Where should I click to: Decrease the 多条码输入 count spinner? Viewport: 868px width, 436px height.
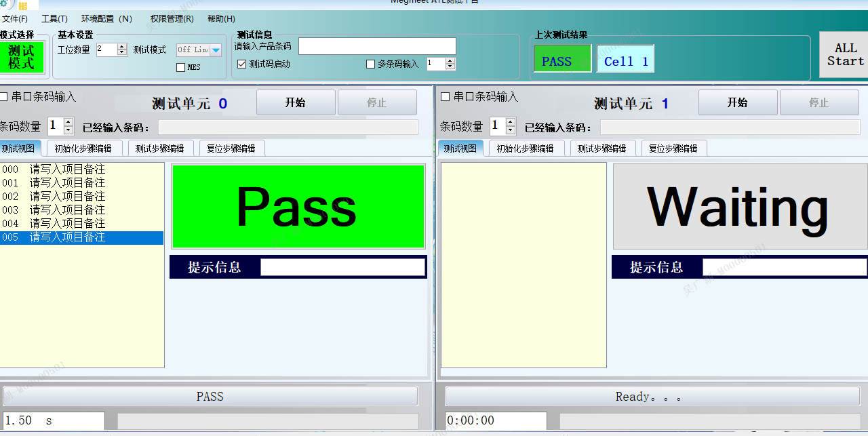point(450,67)
